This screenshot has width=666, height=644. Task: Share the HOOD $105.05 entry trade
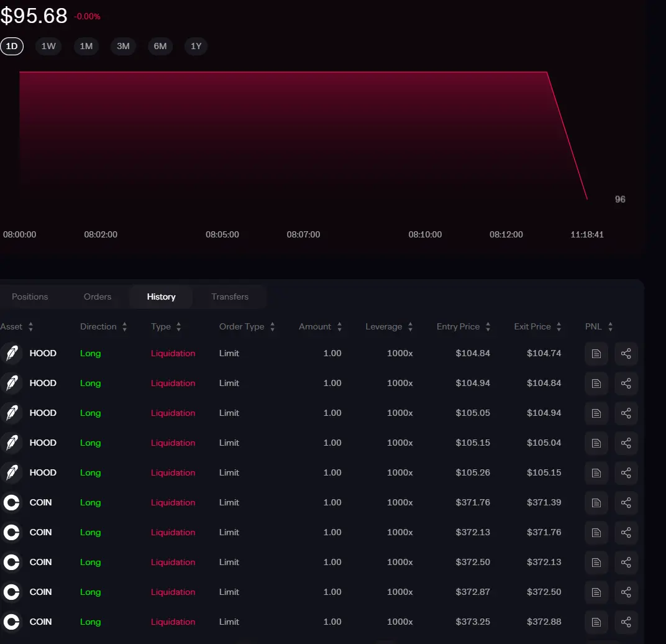tap(626, 413)
